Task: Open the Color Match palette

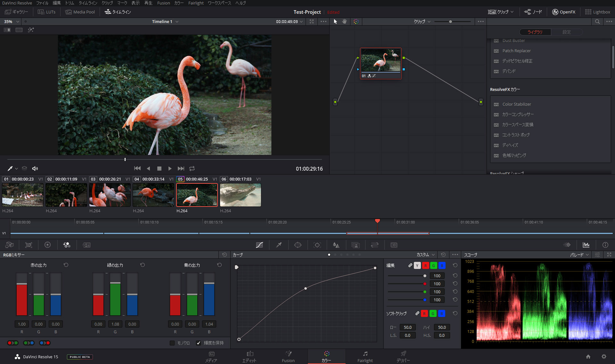Action: (x=29, y=245)
